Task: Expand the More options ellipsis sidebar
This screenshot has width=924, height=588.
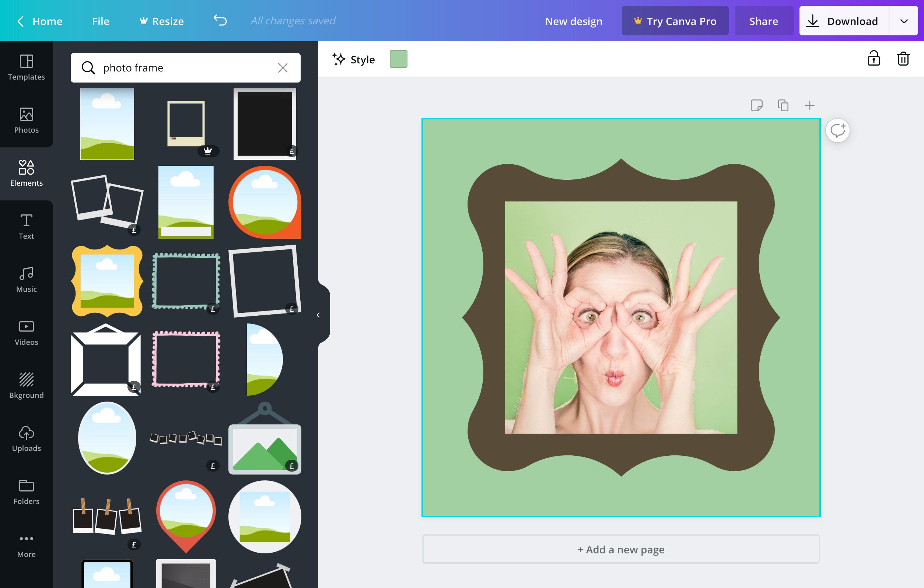Action: click(26, 544)
